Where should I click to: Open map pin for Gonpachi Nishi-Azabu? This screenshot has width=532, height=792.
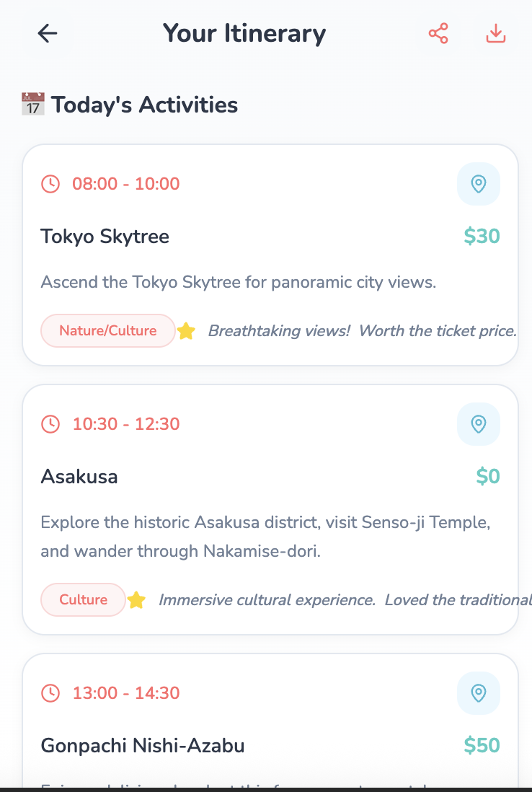(479, 693)
